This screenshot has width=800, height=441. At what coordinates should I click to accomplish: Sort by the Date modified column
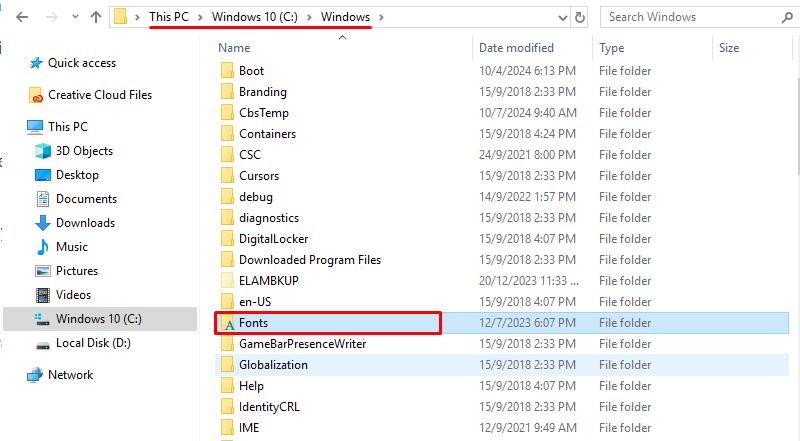click(x=516, y=48)
